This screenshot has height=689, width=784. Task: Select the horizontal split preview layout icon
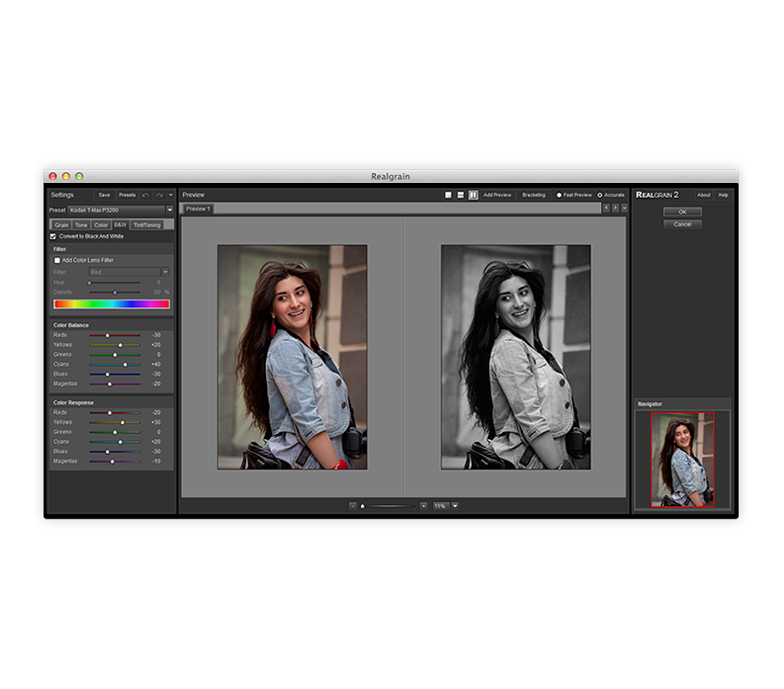point(461,195)
